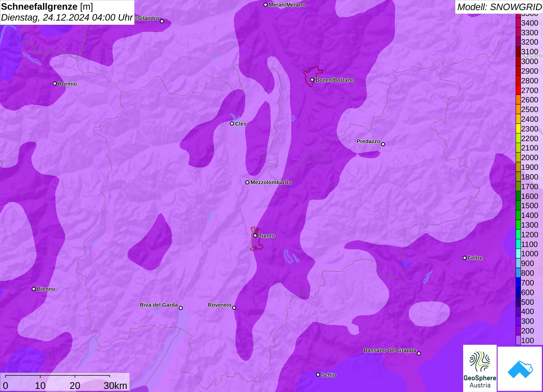Screen dimensions: 543x392
Task: Click the 'Schneefallgrenze [m]' title text
Action: (x=47, y=7)
